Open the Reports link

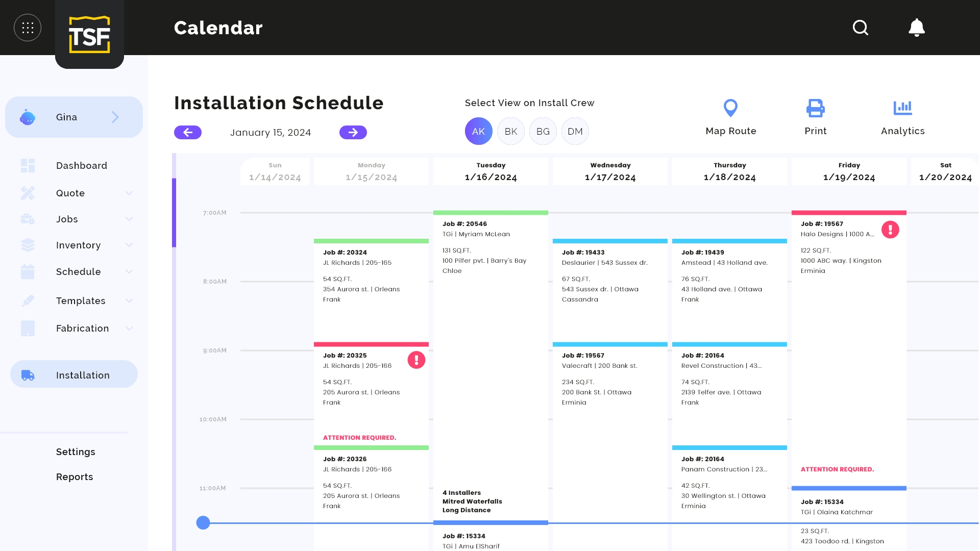click(75, 477)
